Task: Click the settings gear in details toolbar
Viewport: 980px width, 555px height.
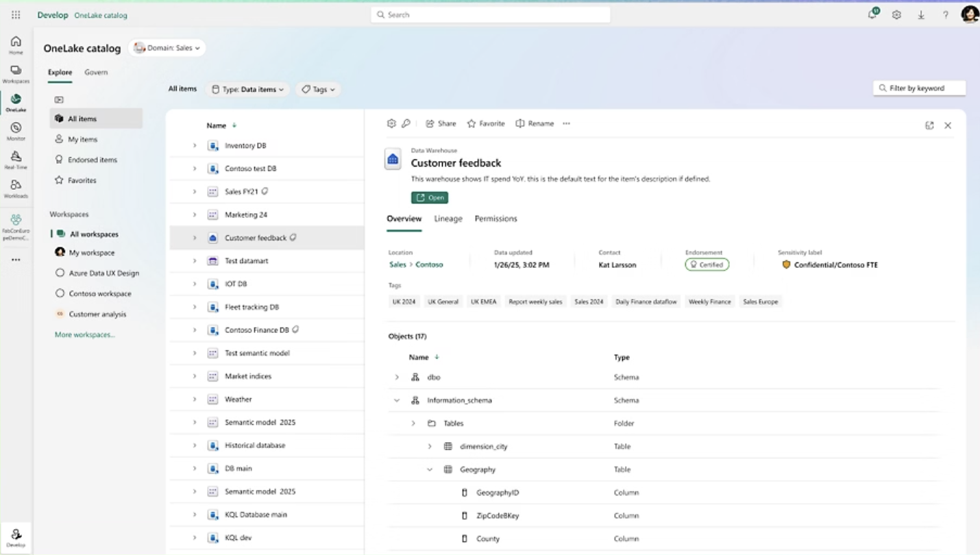Action: tap(391, 123)
